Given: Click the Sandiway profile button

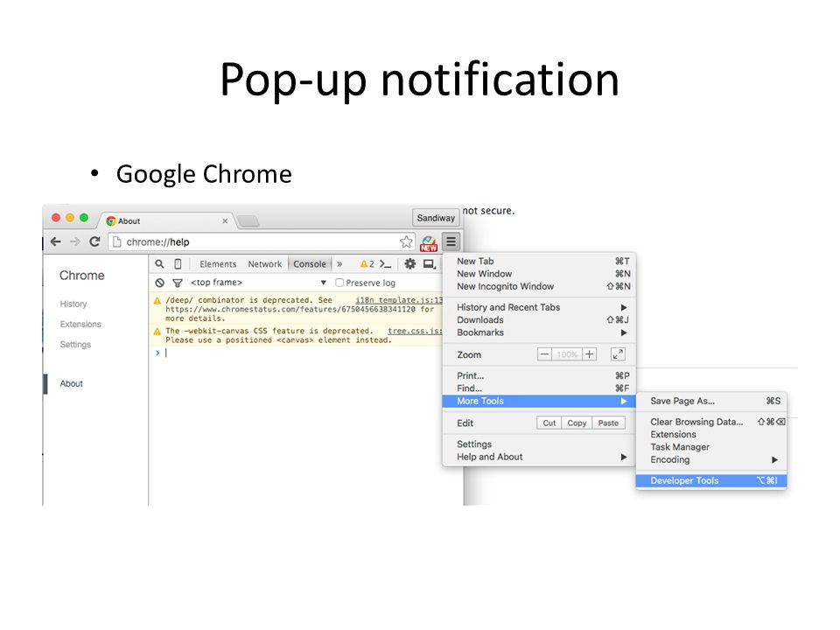Looking at the screenshot, I should point(436,218).
